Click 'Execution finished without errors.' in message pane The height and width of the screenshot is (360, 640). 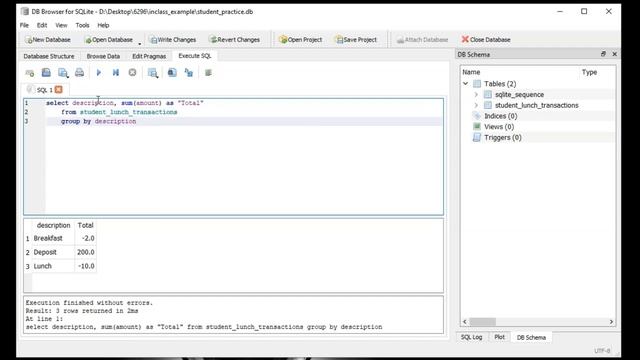click(89, 303)
